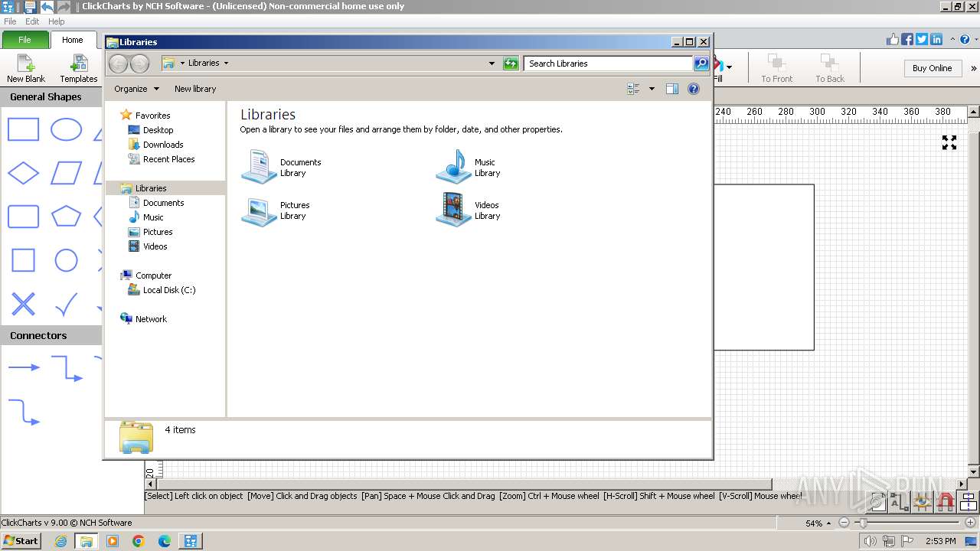Click the Windows Start button
Viewport: 980px width, 551px height.
click(21, 541)
